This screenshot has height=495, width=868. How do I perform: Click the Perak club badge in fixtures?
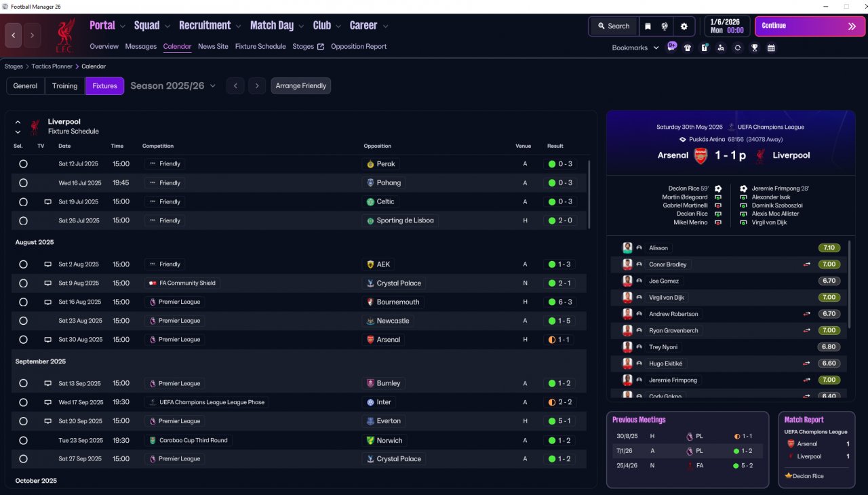(x=370, y=164)
